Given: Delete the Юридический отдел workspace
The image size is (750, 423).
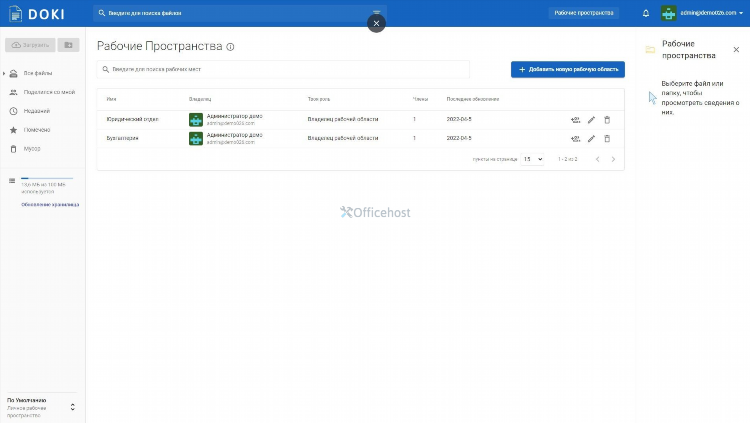Looking at the screenshot, I should 607,120.
